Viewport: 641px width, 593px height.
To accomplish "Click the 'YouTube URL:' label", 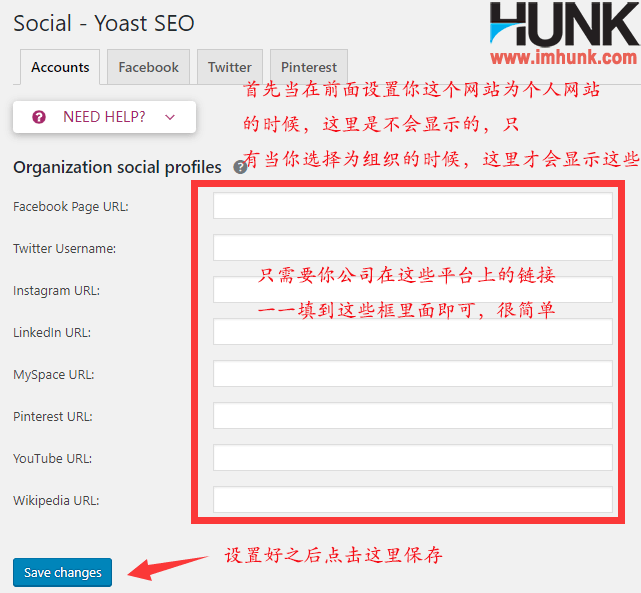I will (52, 459).
